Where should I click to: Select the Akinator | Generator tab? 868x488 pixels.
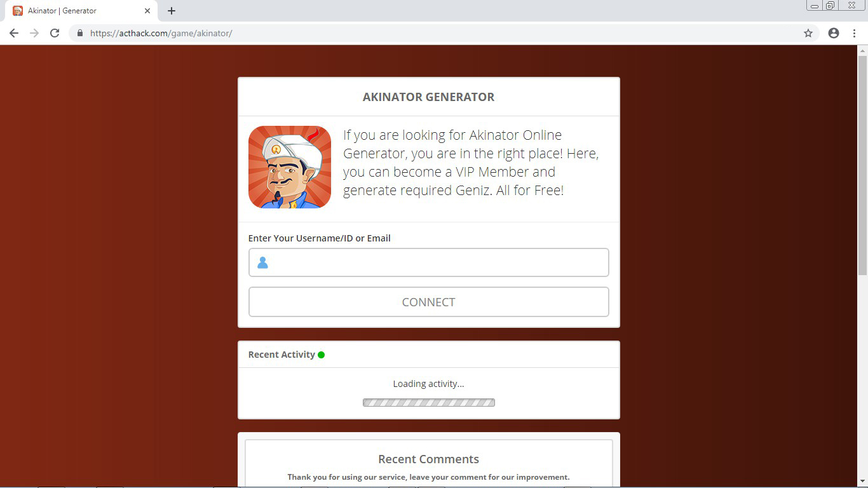click(x=81, y=11)
